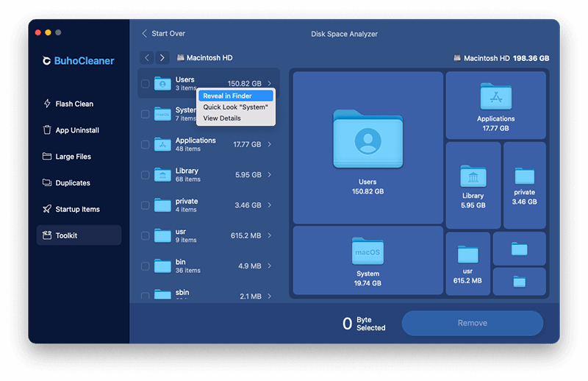The width and height of the screenshot is (588, 381).
Task: Choose View Details from context menu
Action: coord(236,118)
